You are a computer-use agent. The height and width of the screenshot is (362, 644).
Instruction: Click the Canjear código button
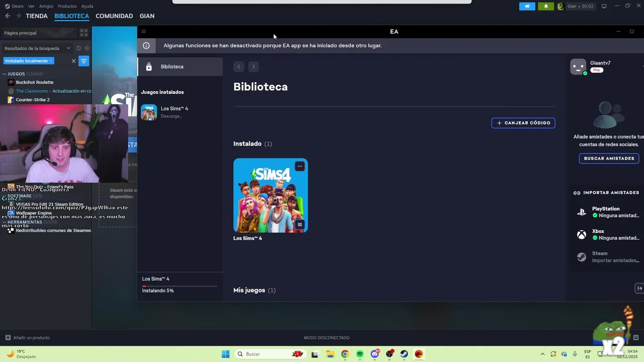[523, 123]
